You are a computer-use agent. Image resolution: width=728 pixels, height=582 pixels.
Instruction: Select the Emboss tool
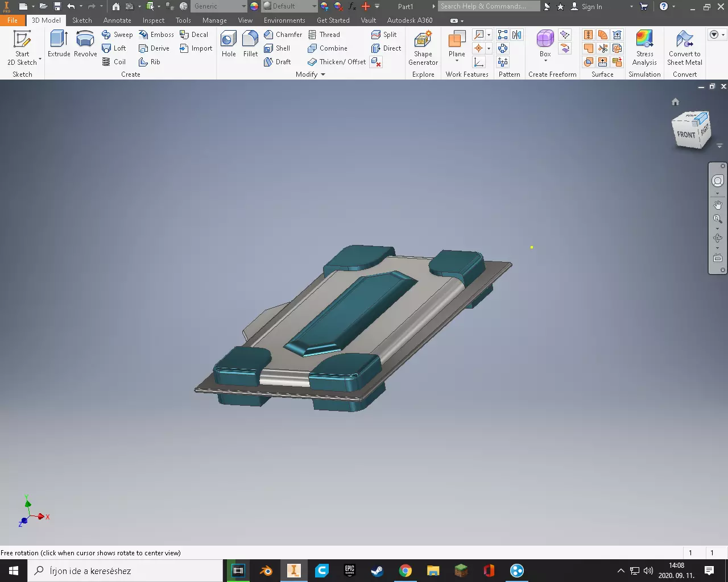pyautogui.click(x=156, y=35)
